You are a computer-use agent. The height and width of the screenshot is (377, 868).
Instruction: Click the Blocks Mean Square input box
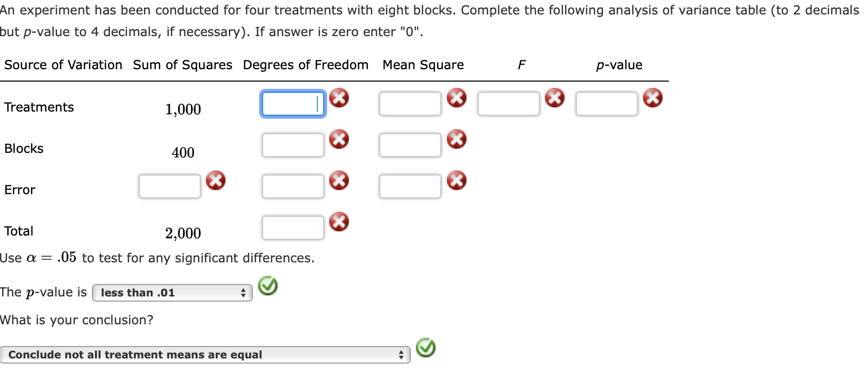[x=409, y=145]
